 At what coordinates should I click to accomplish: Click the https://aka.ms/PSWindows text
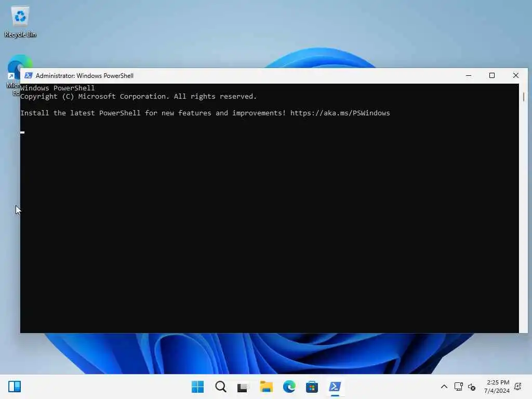tap(340, 113)
